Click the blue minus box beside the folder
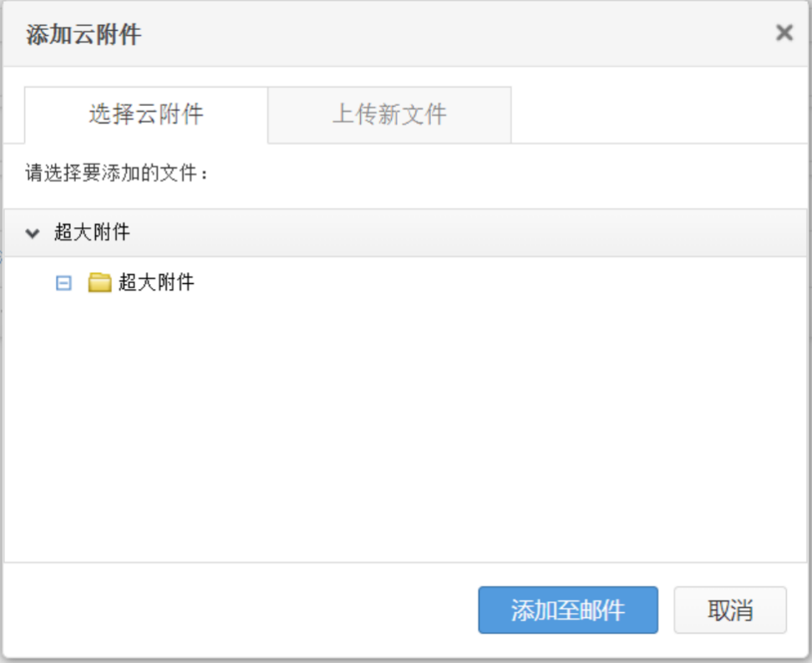Screen dimensions: 812x663 point(63,282)
